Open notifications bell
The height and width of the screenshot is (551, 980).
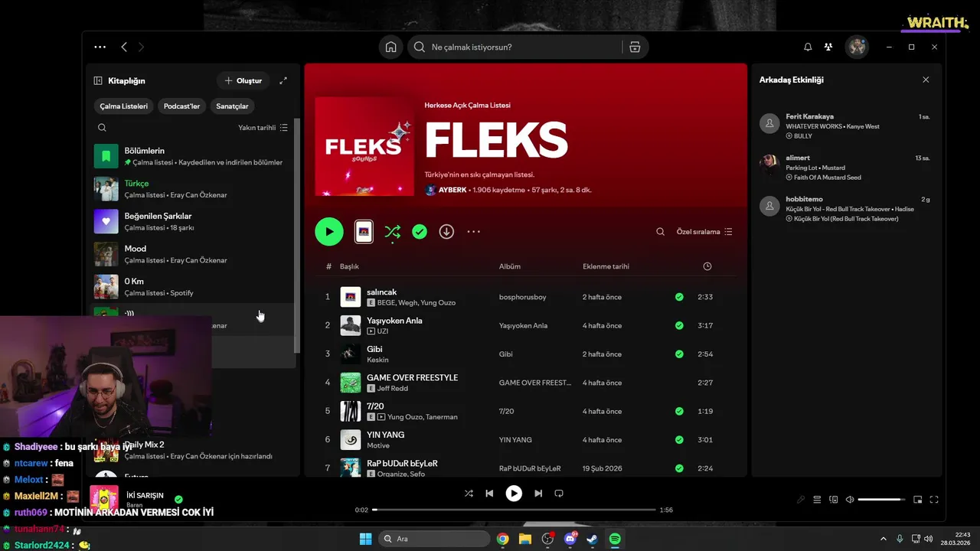[x=808, y=47]
